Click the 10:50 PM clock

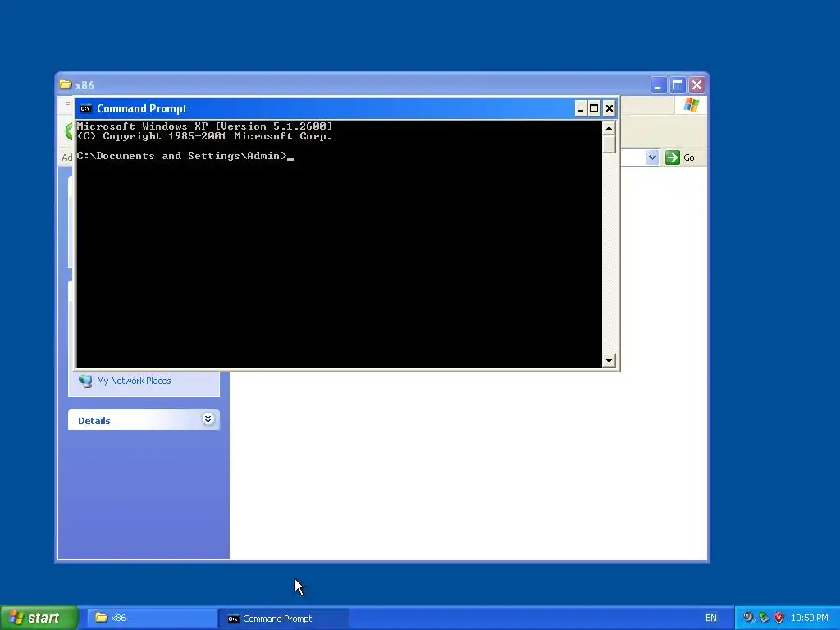[x=810, y=618]
